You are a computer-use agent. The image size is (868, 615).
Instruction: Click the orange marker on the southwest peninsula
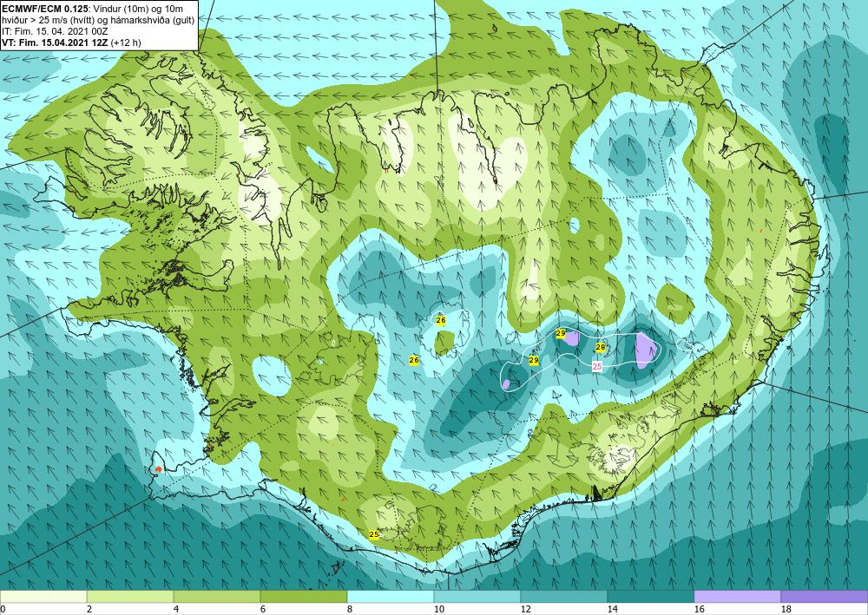pyautogui.click(x=158, y=469)
